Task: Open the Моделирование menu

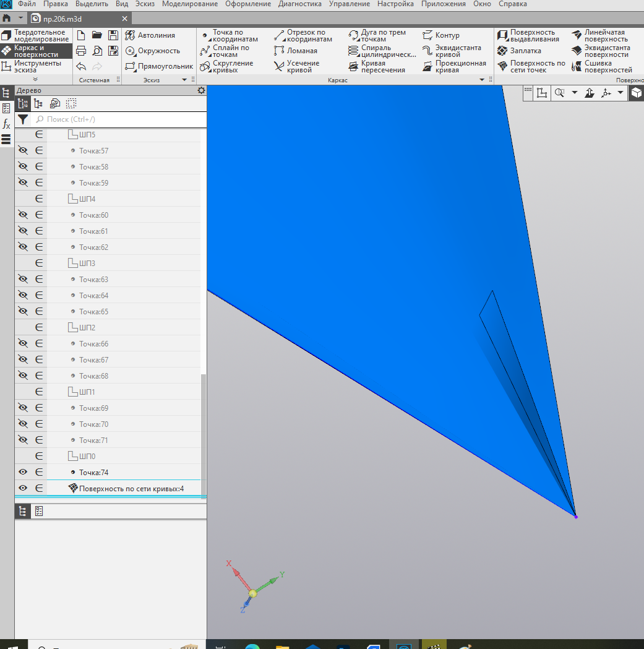Action: click(x=189, y=4)
